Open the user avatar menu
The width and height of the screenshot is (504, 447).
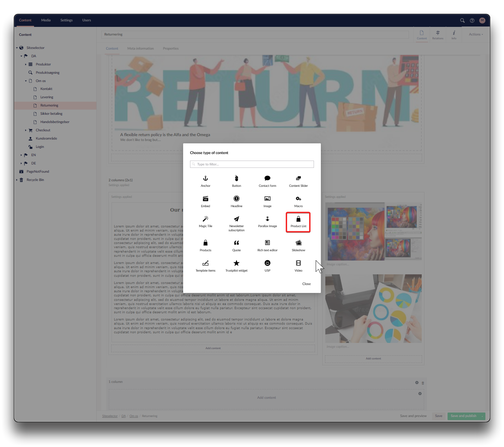click(x=482, y=20)
